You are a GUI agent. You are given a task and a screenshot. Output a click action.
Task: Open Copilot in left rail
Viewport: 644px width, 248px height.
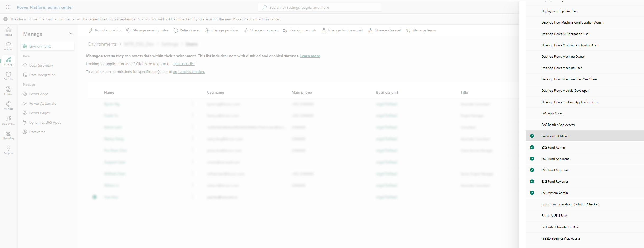(8, 91)
